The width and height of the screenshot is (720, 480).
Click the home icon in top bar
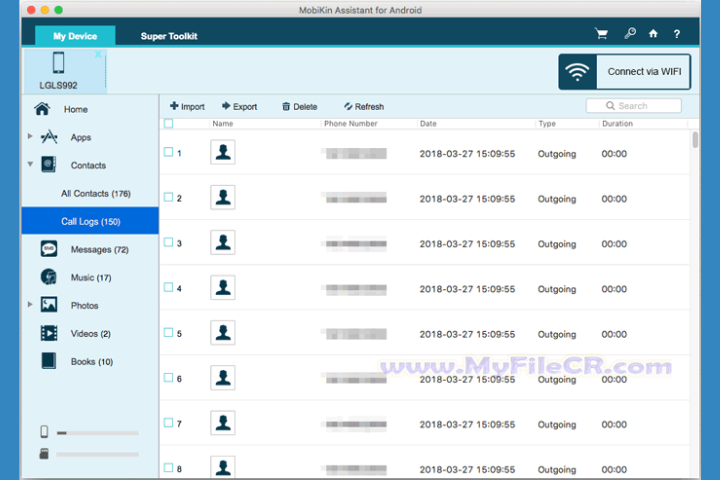pos(653,34)
